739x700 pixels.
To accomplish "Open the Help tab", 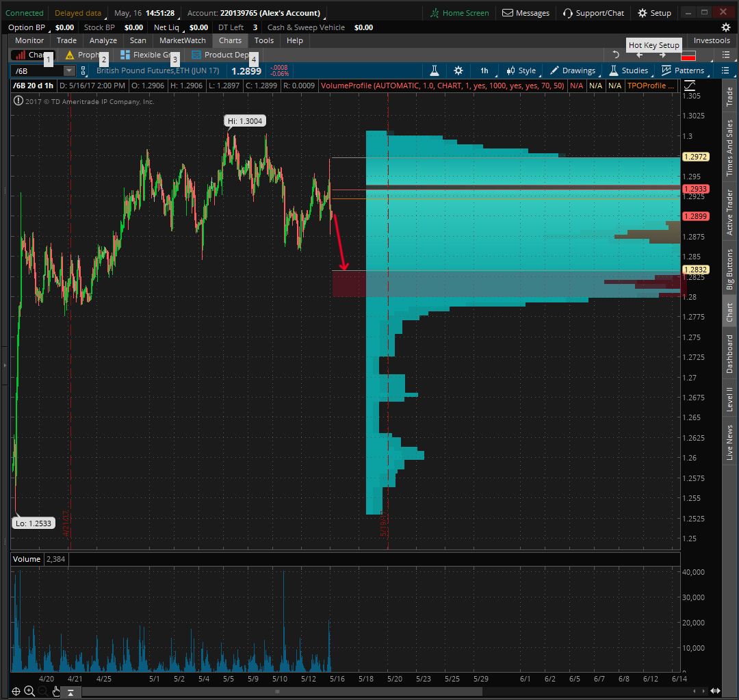I will [294, 40].
